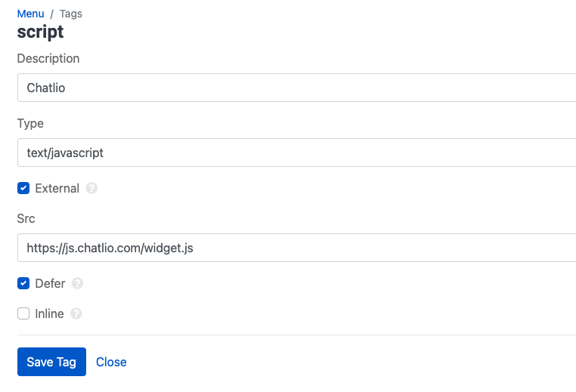This screenshot has width=576, height=392.
Task: Save the tag with Save Tag button
Action: [52, 362]
